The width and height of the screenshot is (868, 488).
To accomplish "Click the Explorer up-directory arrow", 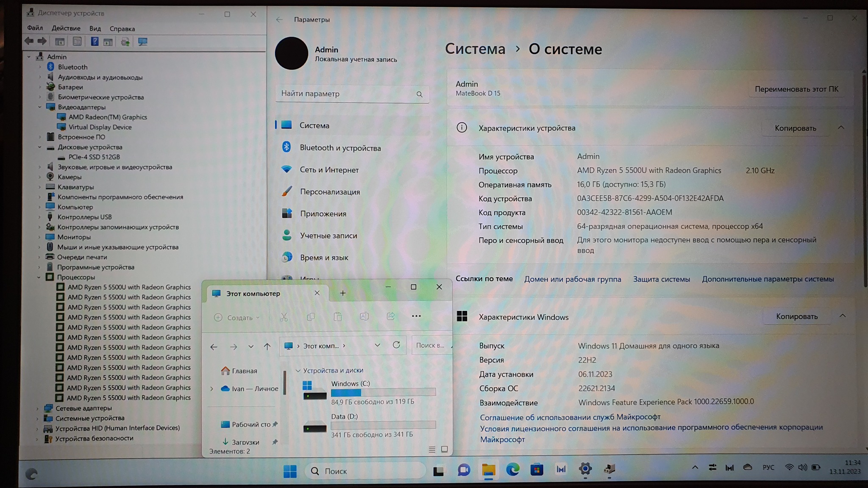I will pos(267,347).
